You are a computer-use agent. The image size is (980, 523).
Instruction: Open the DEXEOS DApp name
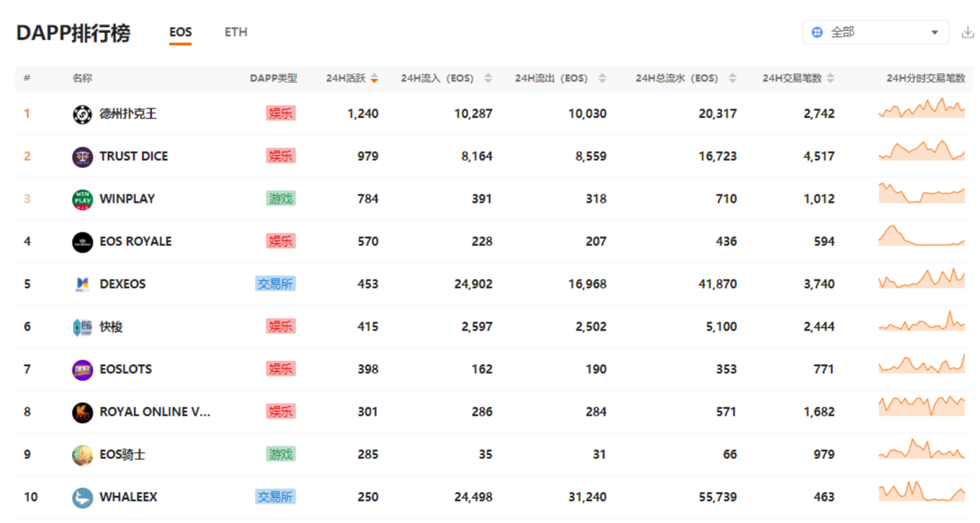123,284
